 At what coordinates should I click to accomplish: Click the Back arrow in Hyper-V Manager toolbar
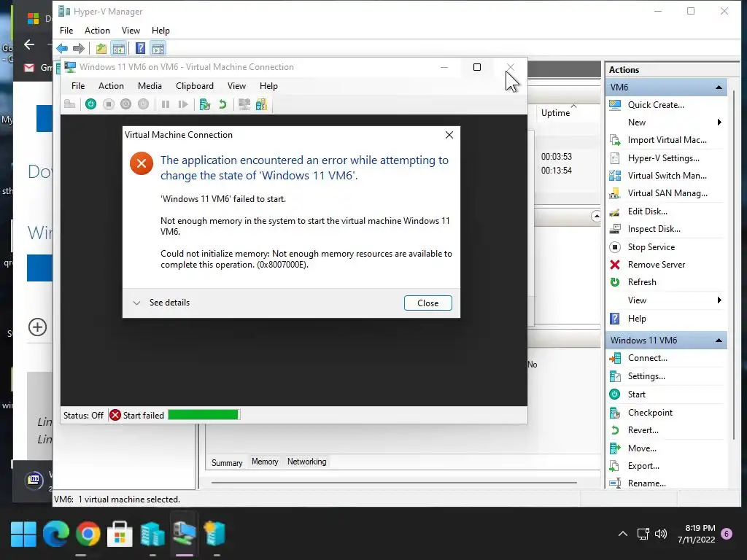(62, 48)
